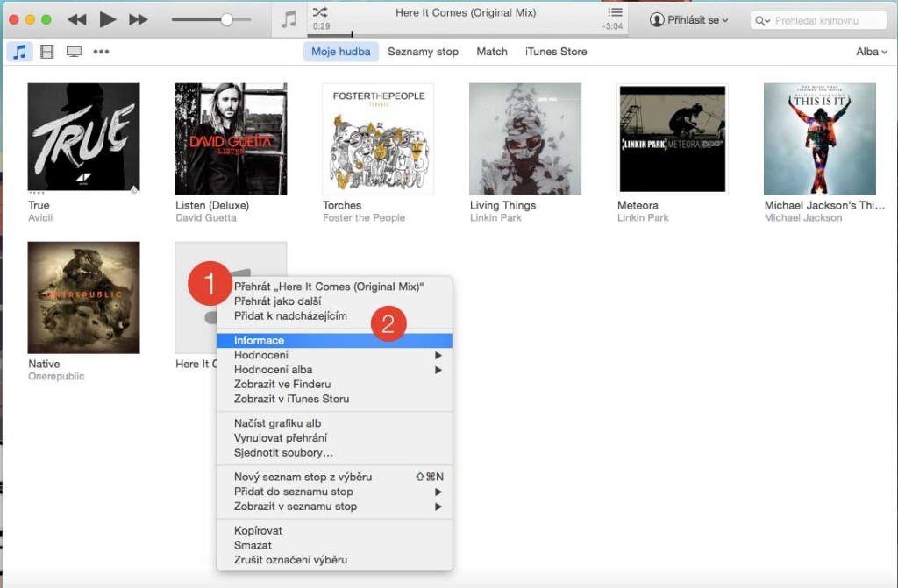This screenshot has height=588, width=898.
Task: Click the song progress bar
Action: click(467, 36)
